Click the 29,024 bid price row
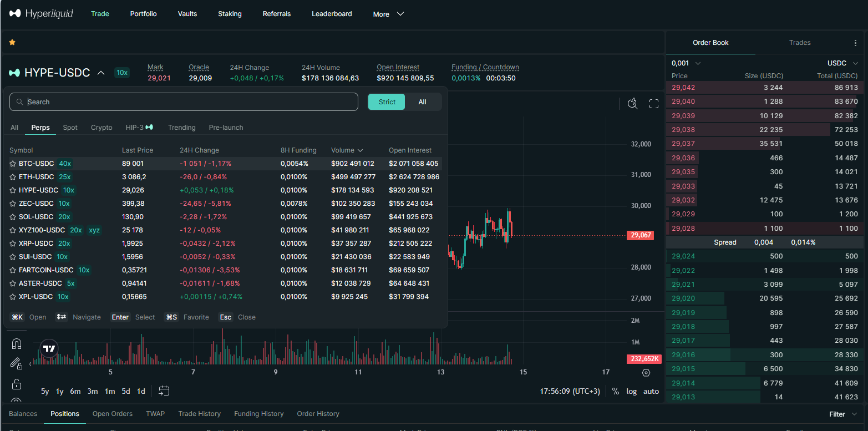868x431 pixels. click(765, 256)
